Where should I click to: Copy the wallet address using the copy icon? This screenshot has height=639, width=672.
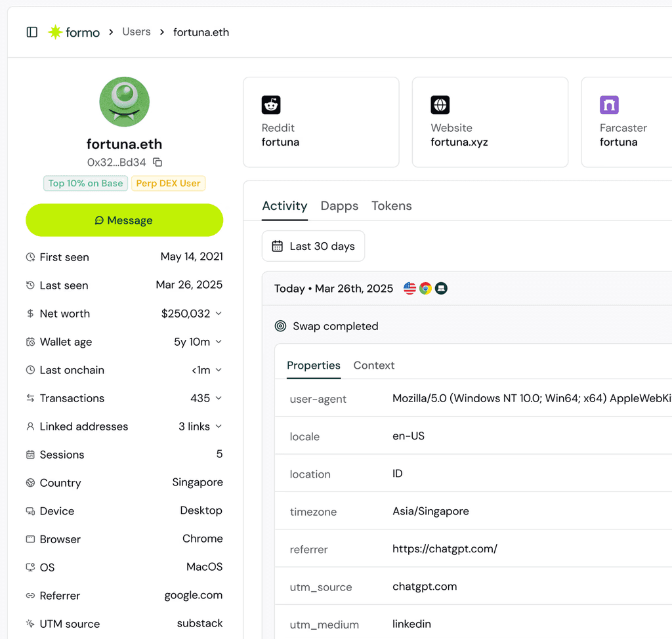pyautogui.click(x=157, y=162)
